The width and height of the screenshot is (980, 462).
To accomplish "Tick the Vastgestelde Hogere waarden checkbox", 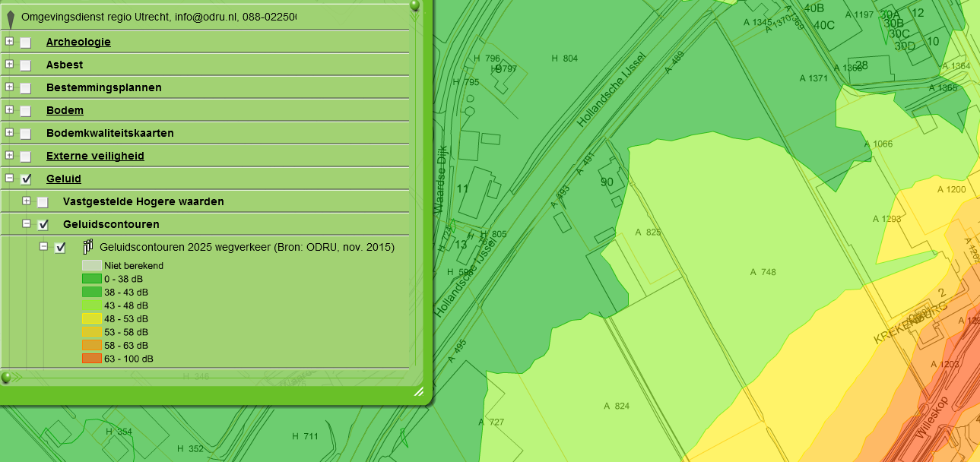I will tap(43, 202).
